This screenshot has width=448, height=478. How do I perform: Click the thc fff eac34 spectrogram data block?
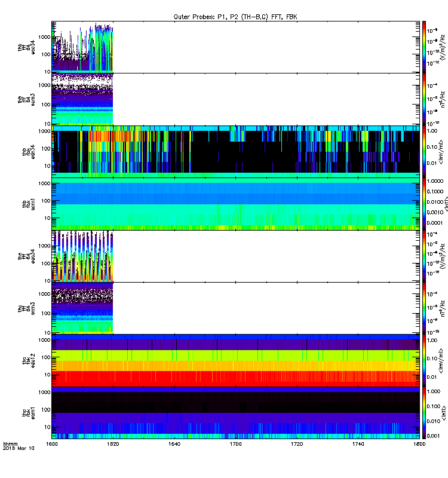[x=82, y=256]
